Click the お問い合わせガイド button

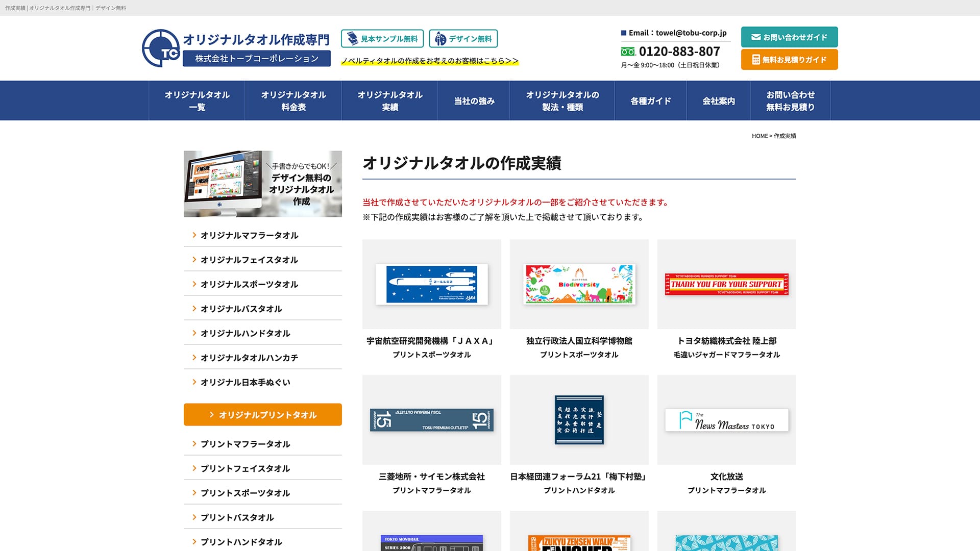[x=790, y=37]
